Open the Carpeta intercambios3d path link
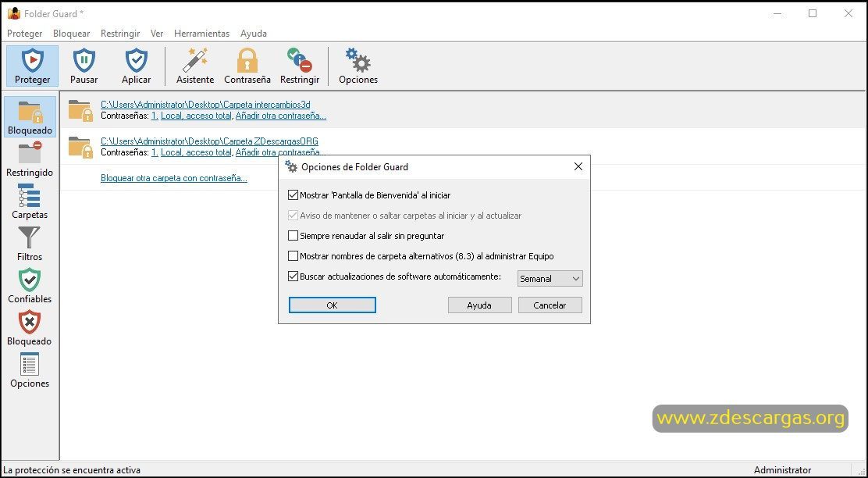The image size is (868, 478). point(205,104)
